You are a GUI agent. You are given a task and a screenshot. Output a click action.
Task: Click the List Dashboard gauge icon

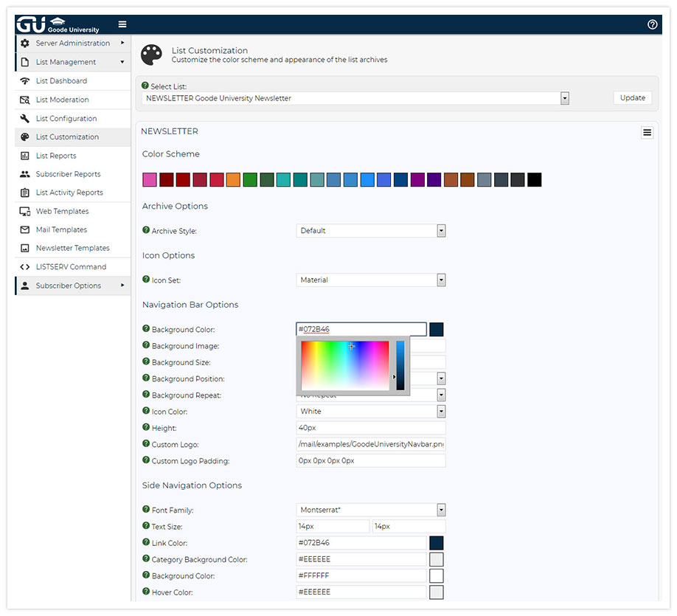pyautogui.click(x=25, y=80)
